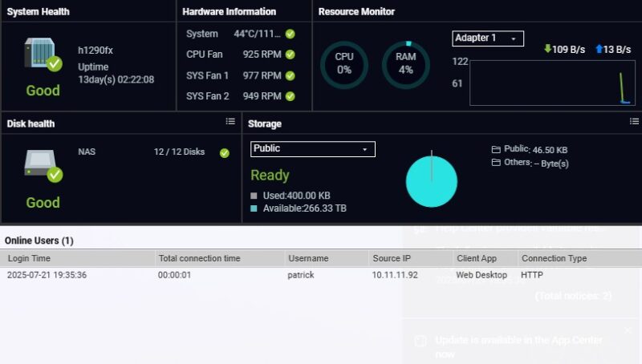The height and width of the screenshot is (364, 642).
Task: Click the Used:400.00 KB text
Action: coord(296,196)
